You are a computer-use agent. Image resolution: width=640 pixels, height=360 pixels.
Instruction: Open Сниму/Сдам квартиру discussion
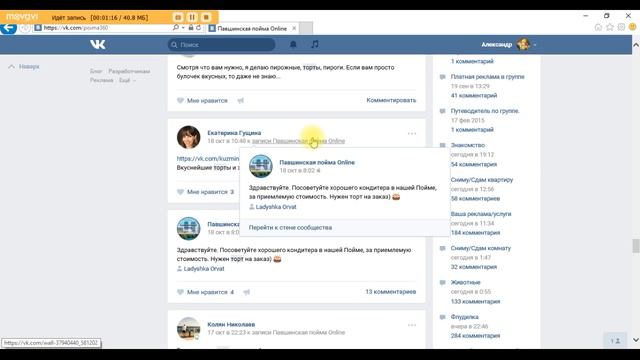point(482,179)
